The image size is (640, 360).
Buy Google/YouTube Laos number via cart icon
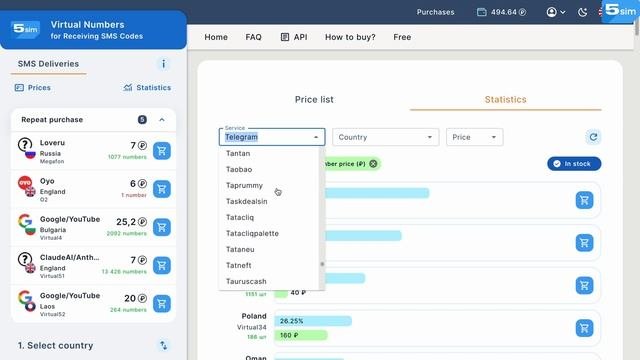pos(162,304)
